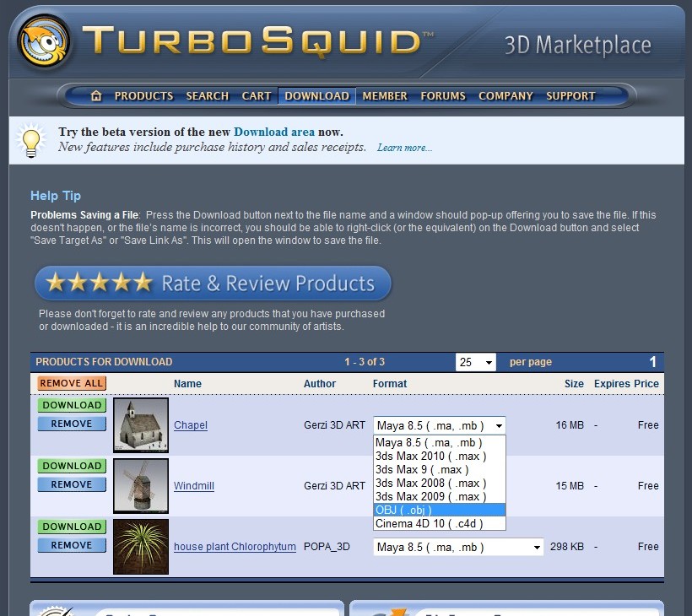The height and width of the screenshot is (616, 692).
Task: Click 'POPA_3D' author name
Action: [327, 547]
